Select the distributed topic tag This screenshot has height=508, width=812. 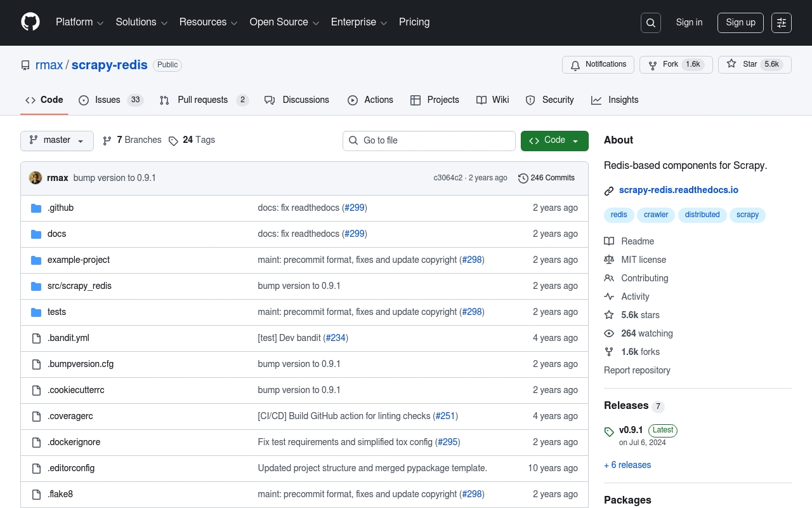(702, 215)
